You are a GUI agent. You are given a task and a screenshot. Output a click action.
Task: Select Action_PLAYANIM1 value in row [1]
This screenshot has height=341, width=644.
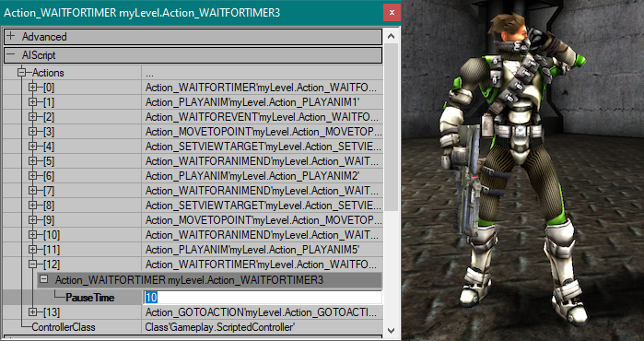click(252, 102)
